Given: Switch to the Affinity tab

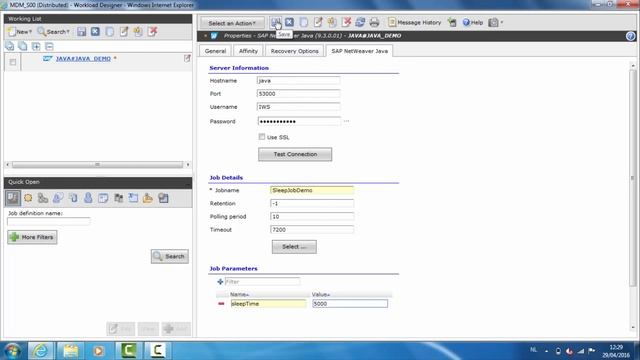Looking at the screenshot, I should (248, 51).
